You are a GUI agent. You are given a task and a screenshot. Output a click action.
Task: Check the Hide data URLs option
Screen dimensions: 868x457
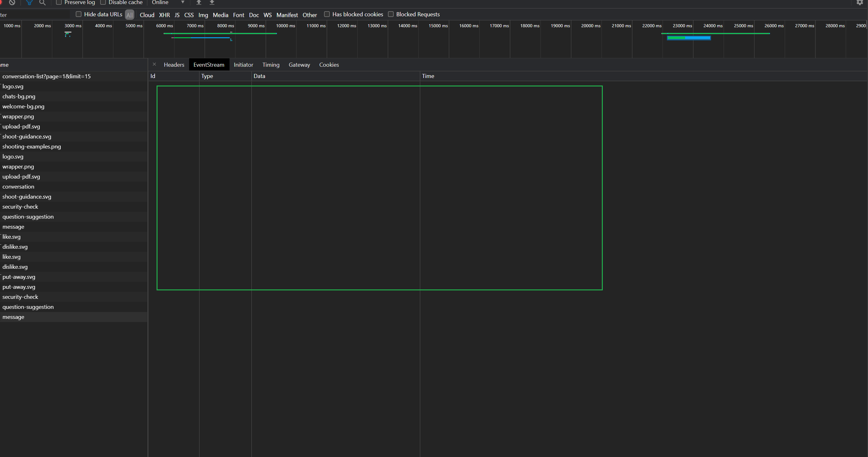pos(79,14)
